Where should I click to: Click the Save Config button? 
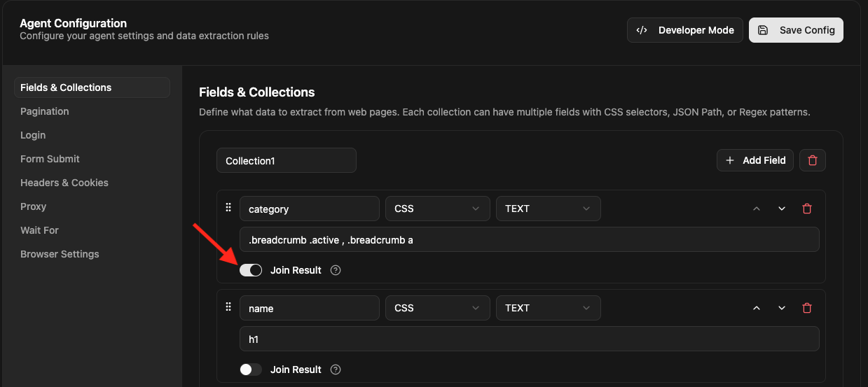(x=796, y=30)
